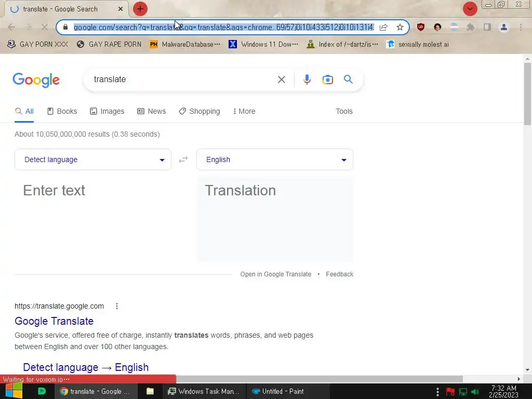532x399 pixels.
Task: Share this page using the share icon
Action: click(x=383, y=27)
